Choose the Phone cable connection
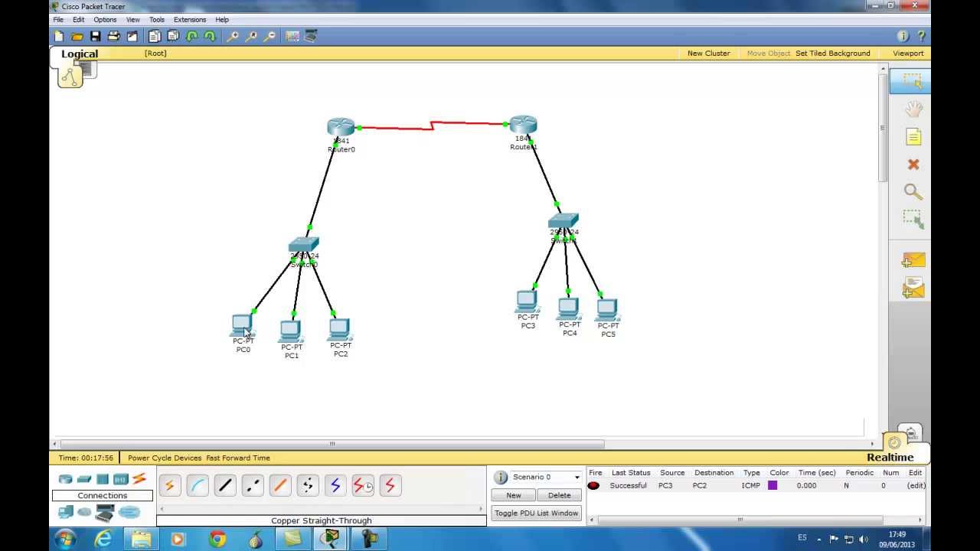This screenshot has width=980, height=551. click(308, 485)
